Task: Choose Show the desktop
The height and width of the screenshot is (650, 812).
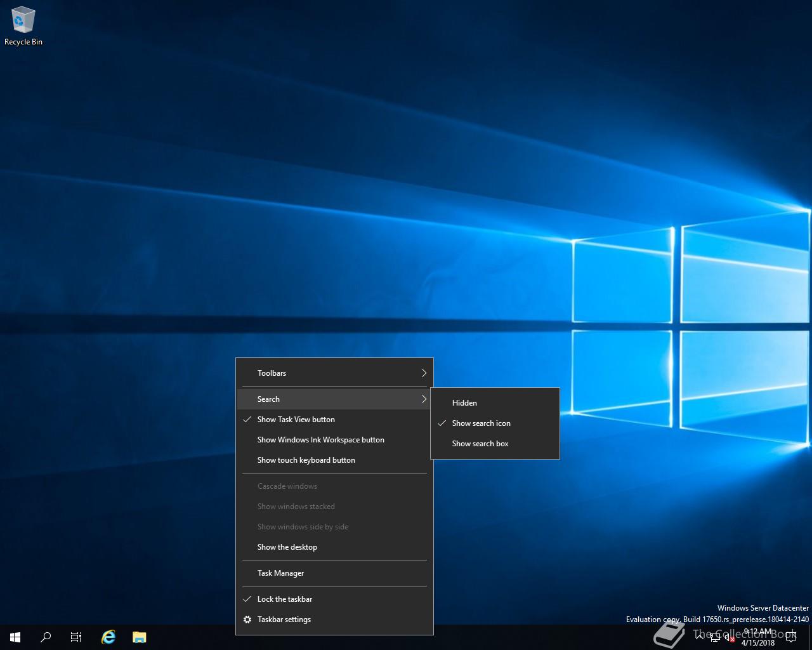Action: click(334, 547)
